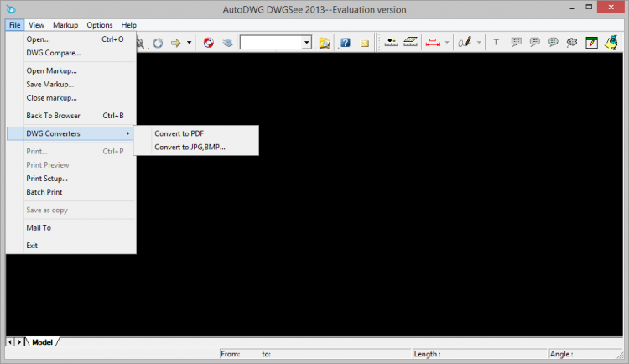
Task: Click the right tab scroll arrow
Action: click(18, 342)
